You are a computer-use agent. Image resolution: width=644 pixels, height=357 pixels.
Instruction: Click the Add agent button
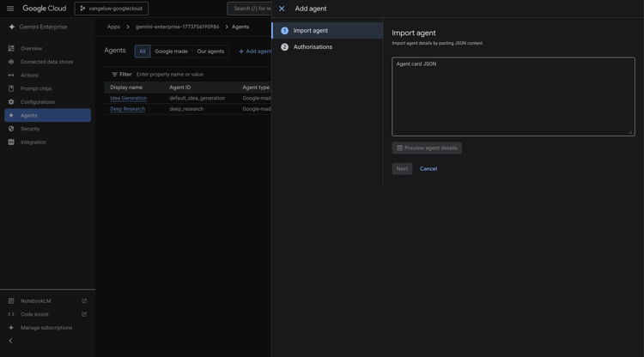tap(255, 51)
